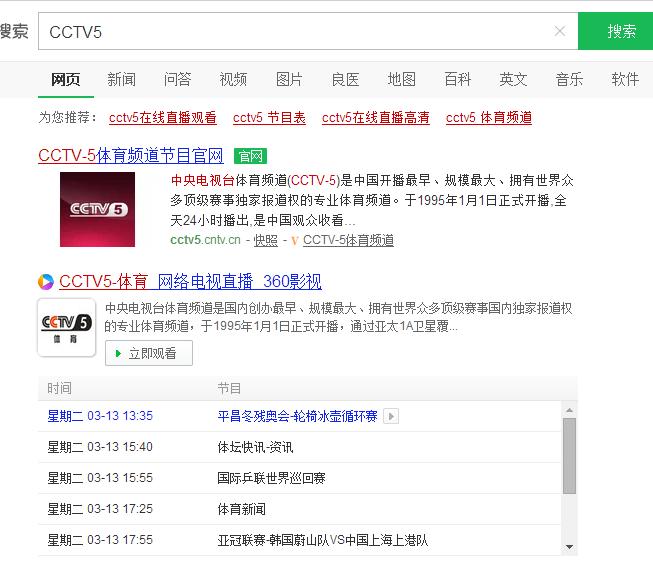Go to the 良医 tab
This screenshot has width=653, height=565.
point(345,79)
